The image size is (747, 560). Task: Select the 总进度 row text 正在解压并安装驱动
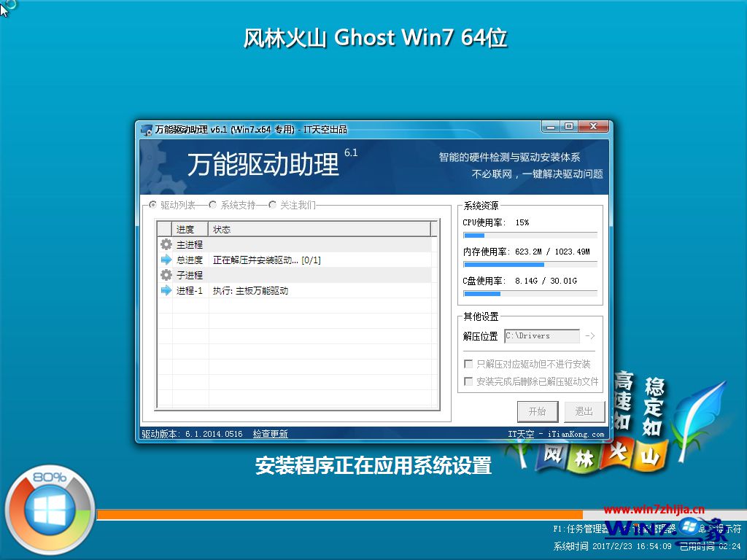(266, 260)
